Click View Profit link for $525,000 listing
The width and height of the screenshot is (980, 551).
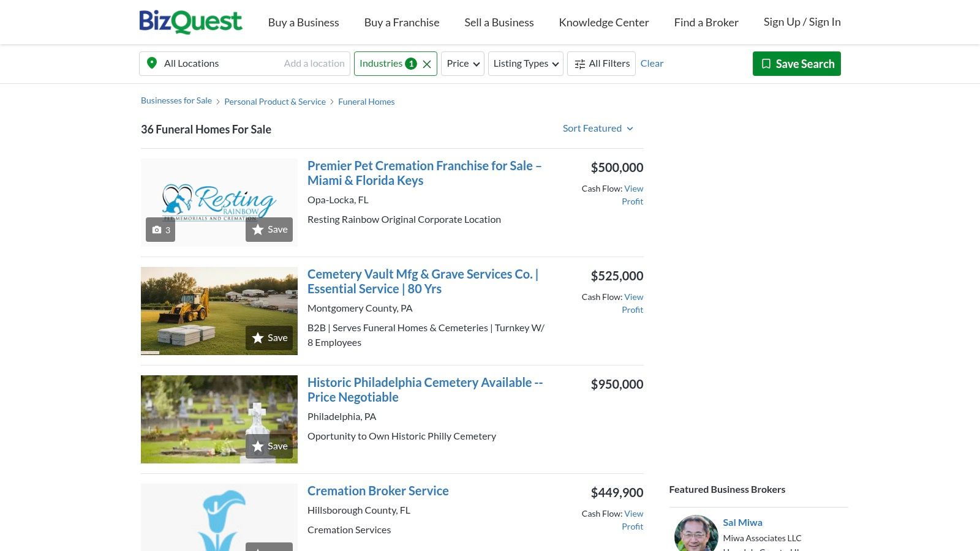point(633,303)
